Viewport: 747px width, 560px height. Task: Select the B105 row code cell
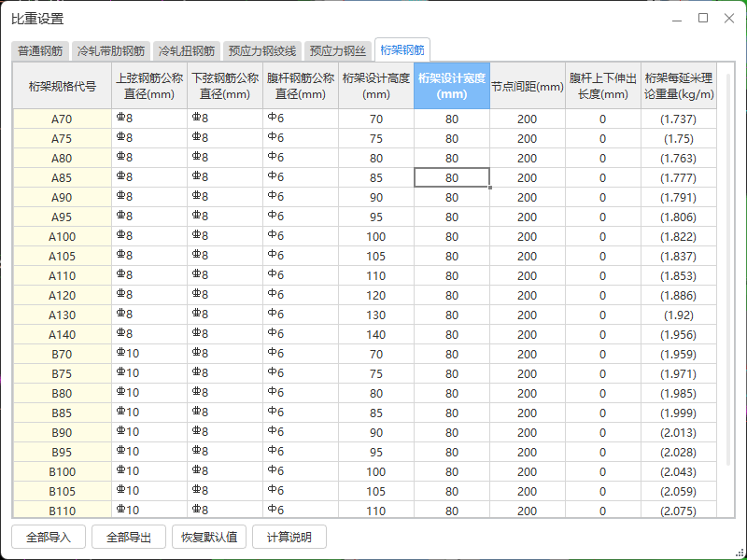tap(63, 492)
